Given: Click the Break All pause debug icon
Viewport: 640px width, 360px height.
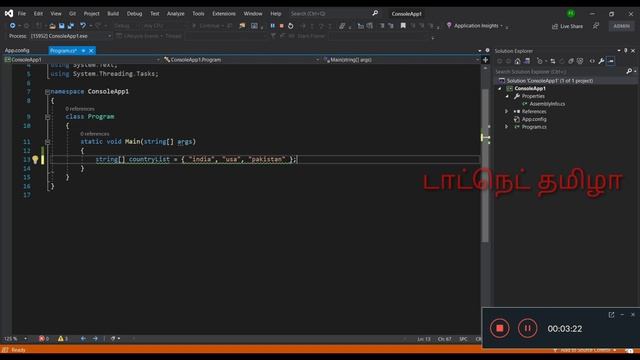Looking at the screenshot, I should [x=273, y=26].
